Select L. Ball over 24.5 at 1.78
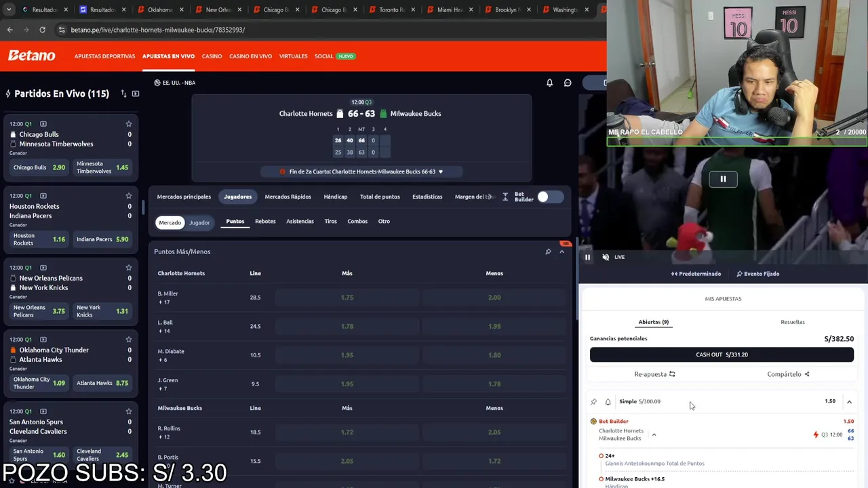This screenshot has width=868, height=488. (347, 326)
